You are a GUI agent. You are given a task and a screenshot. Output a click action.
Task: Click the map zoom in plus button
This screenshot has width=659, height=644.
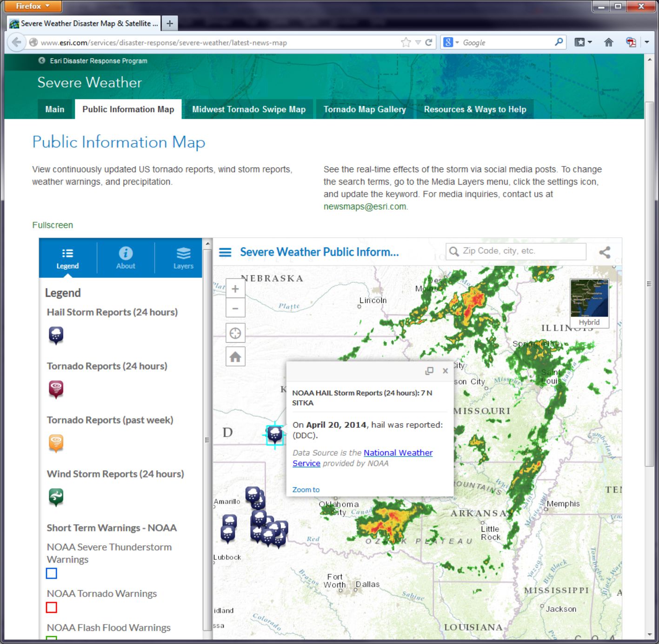(x=235, y=289)
